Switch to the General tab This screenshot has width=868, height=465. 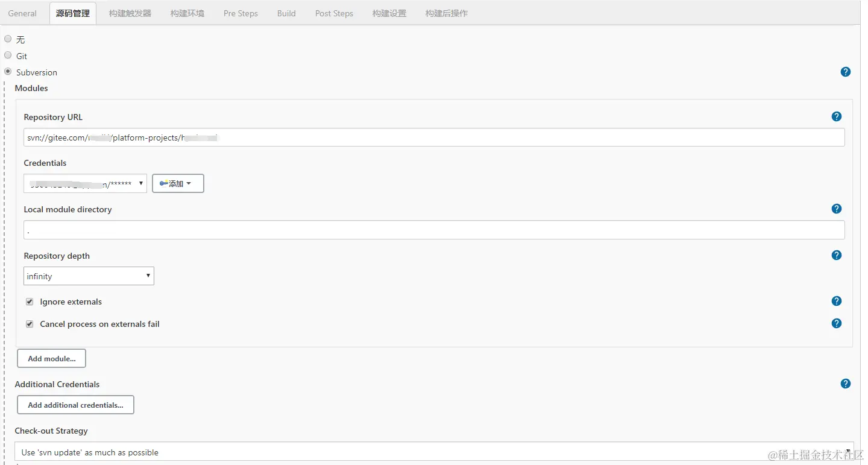22,13
